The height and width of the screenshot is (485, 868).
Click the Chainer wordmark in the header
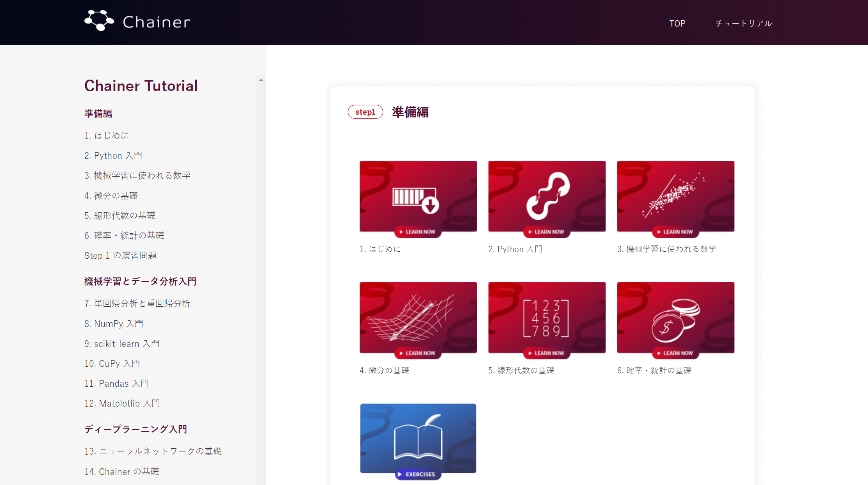[x=157, y=22]
